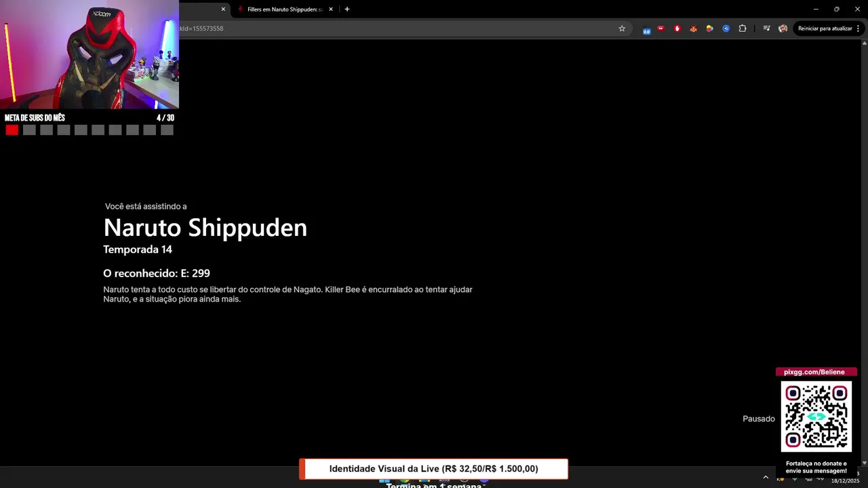
Task: Click the '4 / 30' subs counter
Action: (x=165, y=118)
